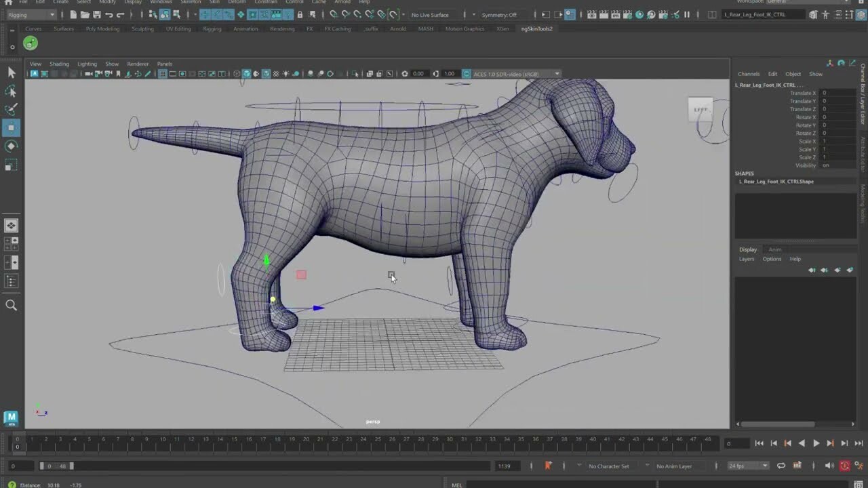This screenshot has height=488, width=868.
Task: Click Help in the Layers panel
Action: tap(794, 259)
